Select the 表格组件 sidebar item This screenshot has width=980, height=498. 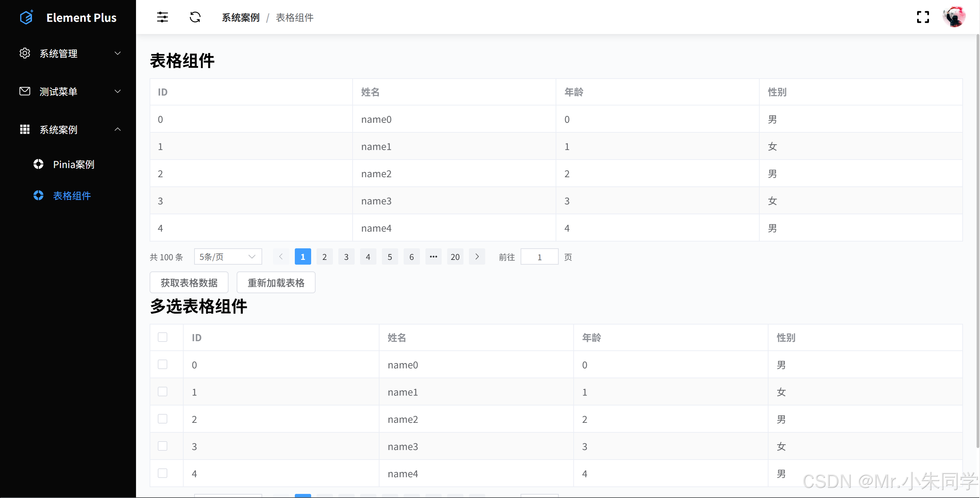point(72,196)
